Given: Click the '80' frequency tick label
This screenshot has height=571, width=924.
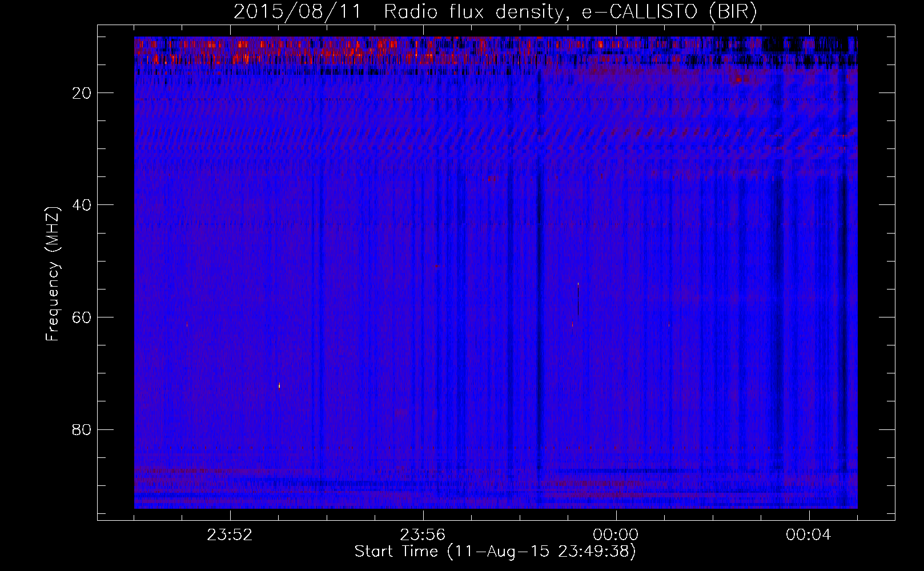Looking at the screenshot, I should [x=82, y=429].
